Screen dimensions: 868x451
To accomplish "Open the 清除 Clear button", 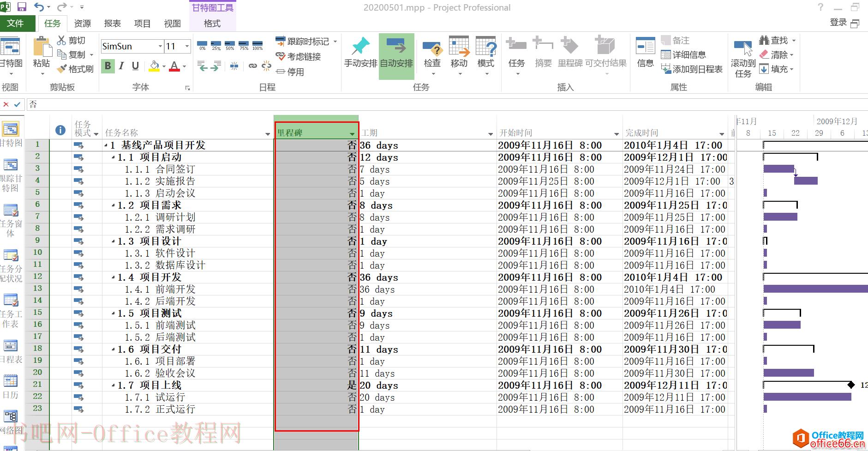I will (x=777, y=55).
